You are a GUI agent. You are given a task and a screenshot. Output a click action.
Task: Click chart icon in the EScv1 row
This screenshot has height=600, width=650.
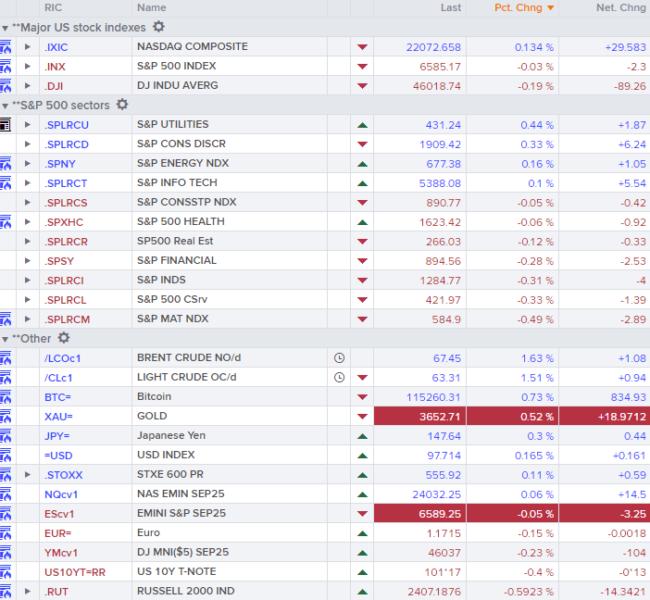click(x=5, y=514)
